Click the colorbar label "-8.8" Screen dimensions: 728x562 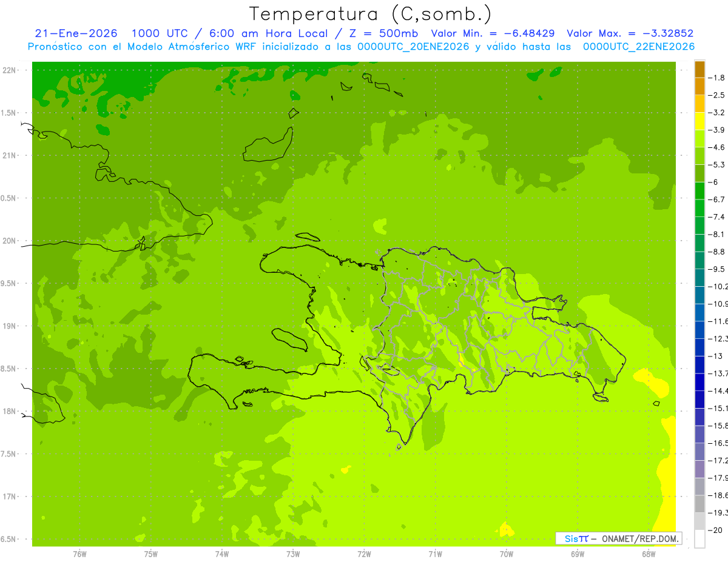pyautogui.click(x=717, y=252)
